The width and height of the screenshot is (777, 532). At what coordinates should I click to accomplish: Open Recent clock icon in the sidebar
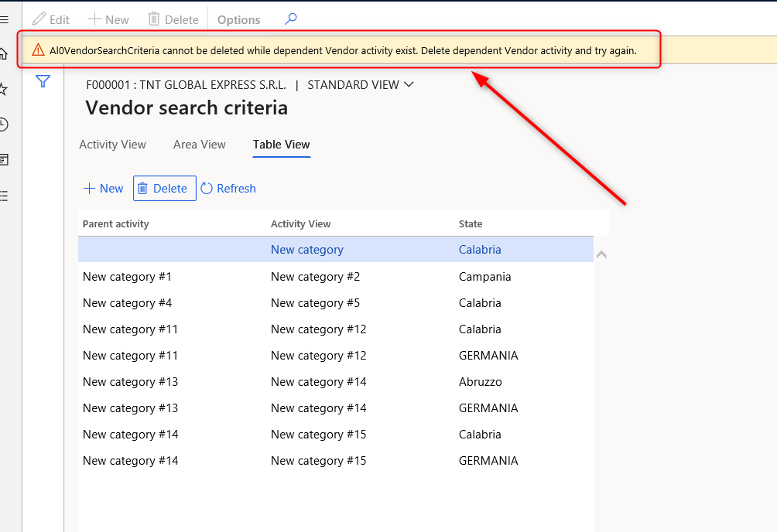point(4,124)
